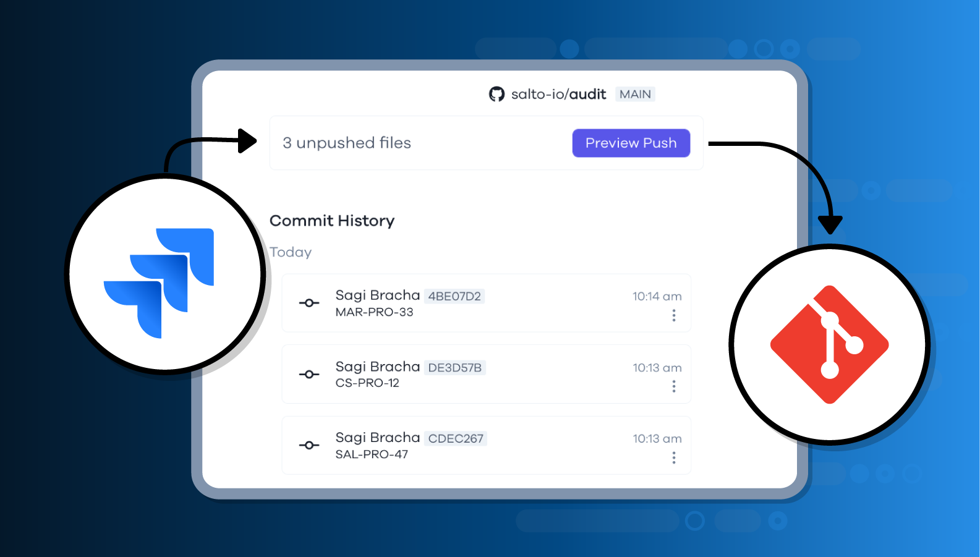Screen dimensions: 980x557
Task: Click commit message CS-PRO-12
Action: coord(367,383)
